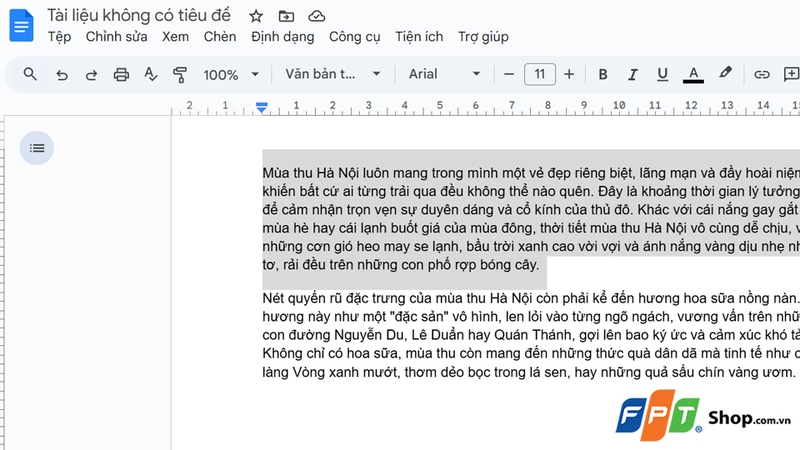Toggle underline formatting
Viewport: 800px width, 450px height.
point(662,75)
